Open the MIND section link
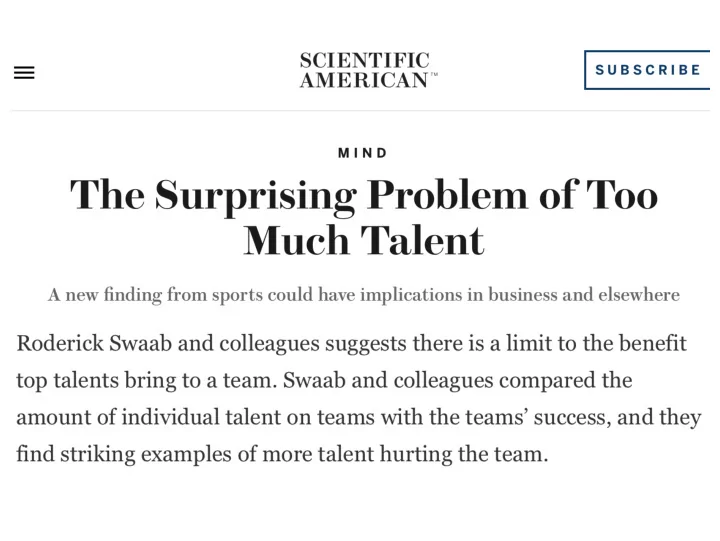Viewport: 720px width, 541px height. [363, 153]
